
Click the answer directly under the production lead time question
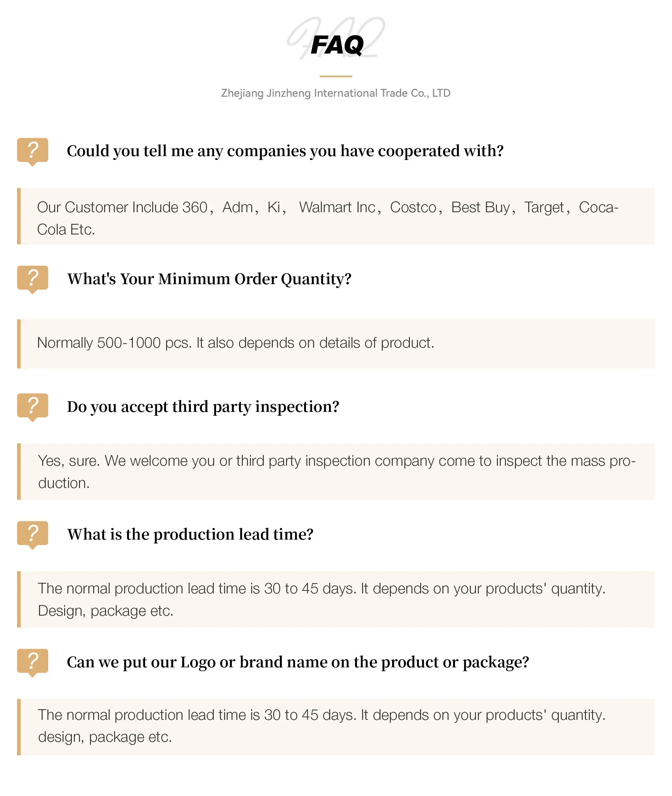[321, 599]
